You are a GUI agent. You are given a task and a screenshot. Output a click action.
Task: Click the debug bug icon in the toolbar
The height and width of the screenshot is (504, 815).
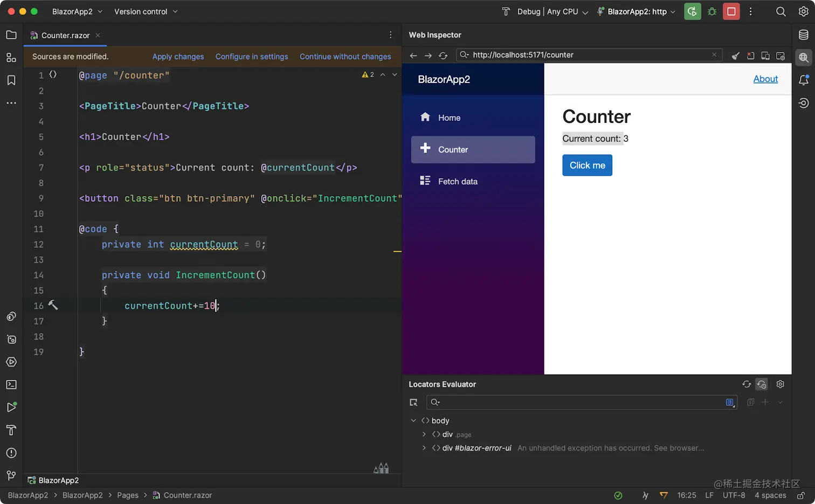[x=712, y=11]
